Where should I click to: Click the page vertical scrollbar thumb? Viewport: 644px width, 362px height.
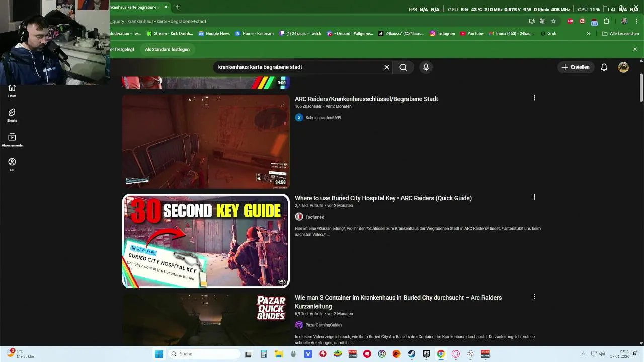[x=641, y=88]
